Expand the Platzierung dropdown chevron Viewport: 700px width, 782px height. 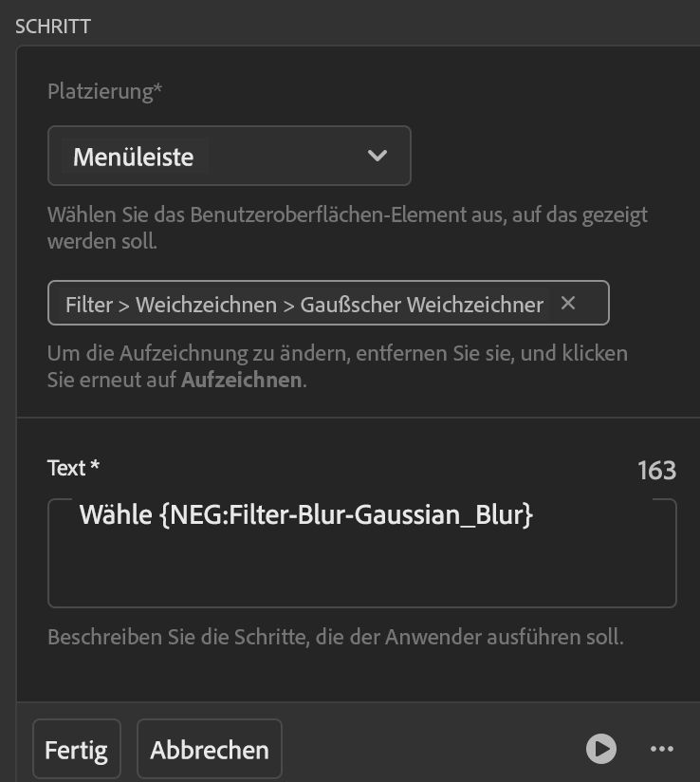pyautogui.click(x=378, y=156)
